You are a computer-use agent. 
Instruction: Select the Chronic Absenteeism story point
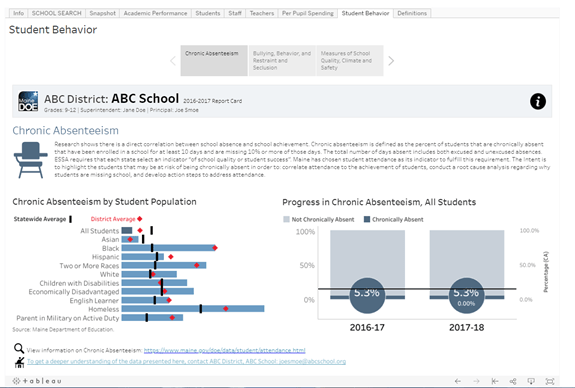(214, 61)
